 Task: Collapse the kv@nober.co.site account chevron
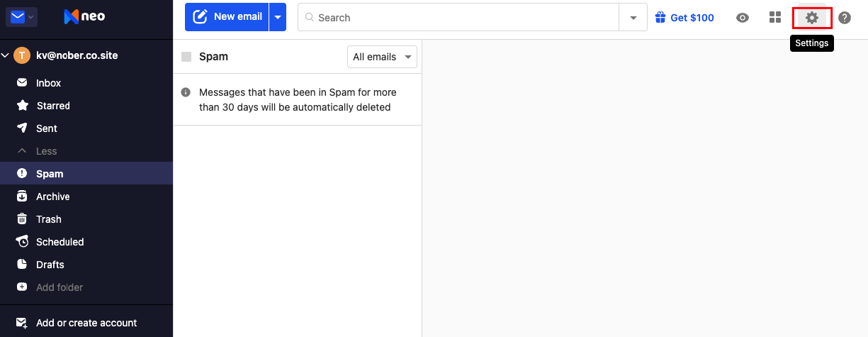6,55
